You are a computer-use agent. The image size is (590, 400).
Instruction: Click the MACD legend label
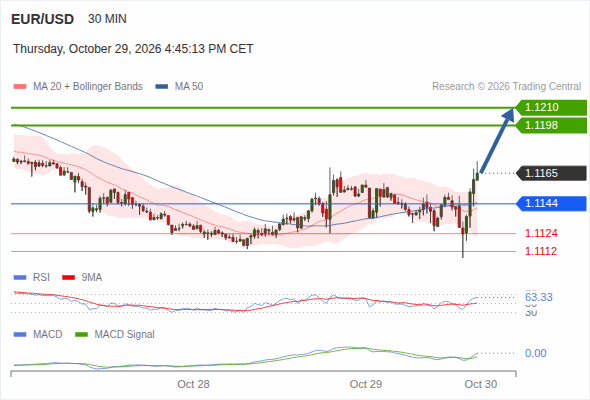point(48,335)
